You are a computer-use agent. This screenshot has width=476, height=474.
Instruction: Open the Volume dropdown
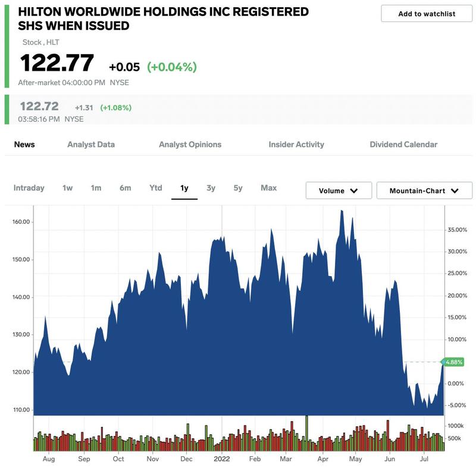339,190
